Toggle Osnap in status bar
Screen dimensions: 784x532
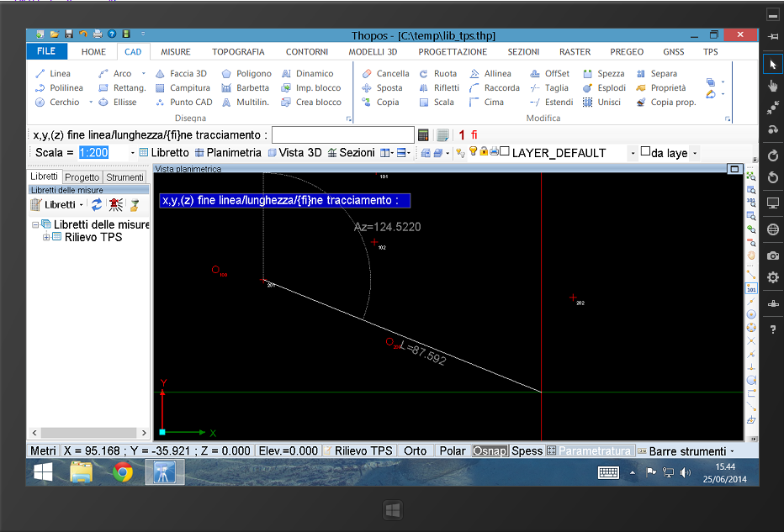[490, 451]
